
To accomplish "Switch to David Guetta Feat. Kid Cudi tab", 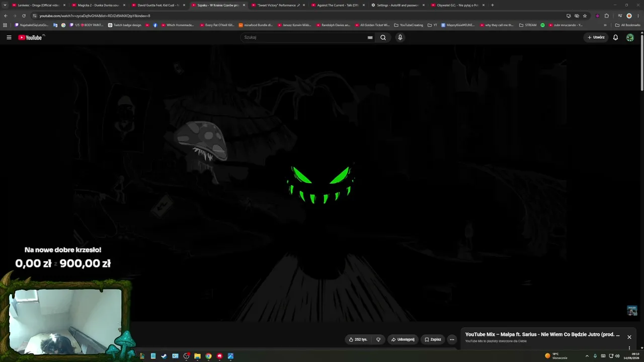I will [x=158, y=5].
